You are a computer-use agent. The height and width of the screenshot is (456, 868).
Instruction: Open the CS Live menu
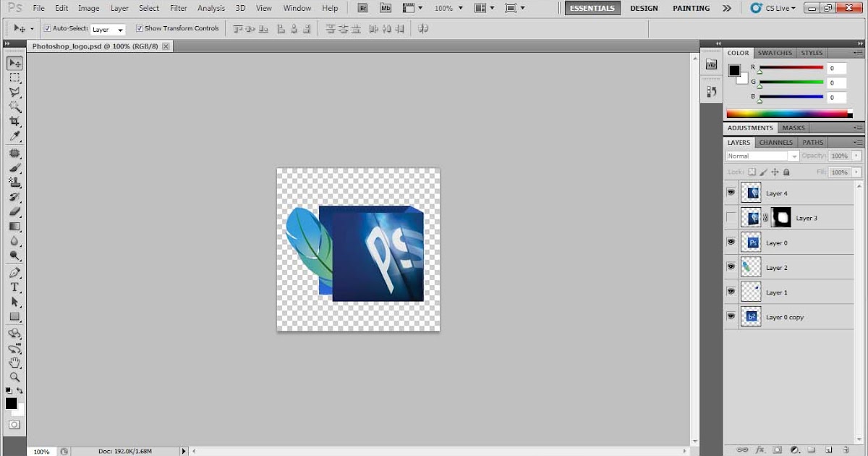773,8
